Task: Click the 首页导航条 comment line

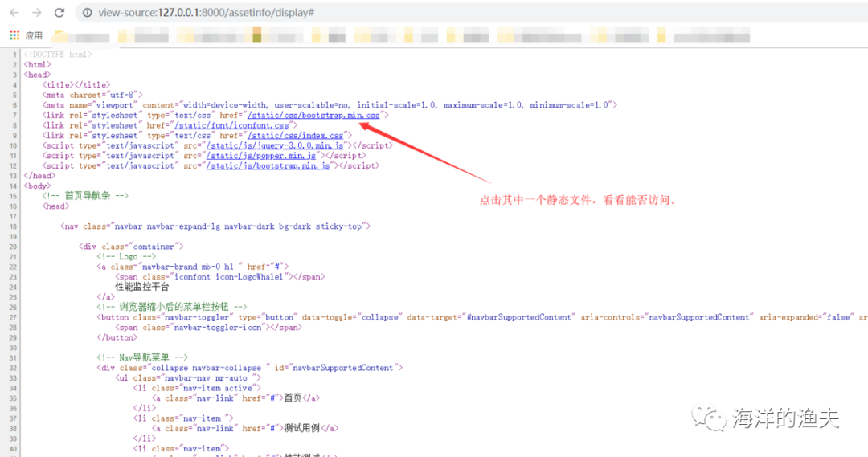Action: [x=85, y=196]
